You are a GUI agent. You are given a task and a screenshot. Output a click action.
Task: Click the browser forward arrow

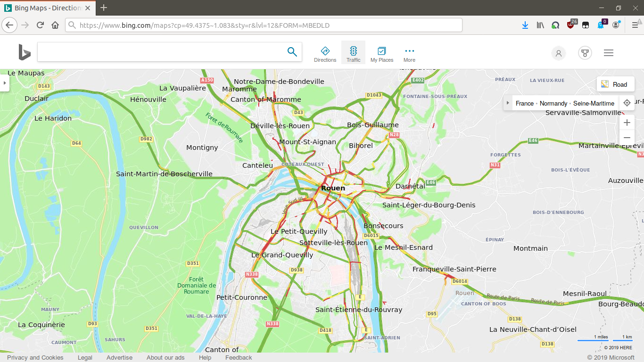point(25,25)
